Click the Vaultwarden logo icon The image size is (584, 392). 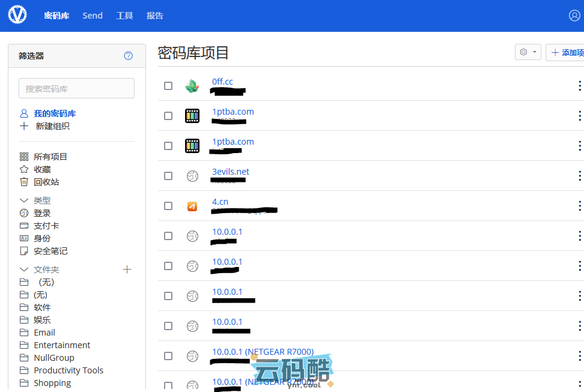pyautogui.click(x=17, y=15)
